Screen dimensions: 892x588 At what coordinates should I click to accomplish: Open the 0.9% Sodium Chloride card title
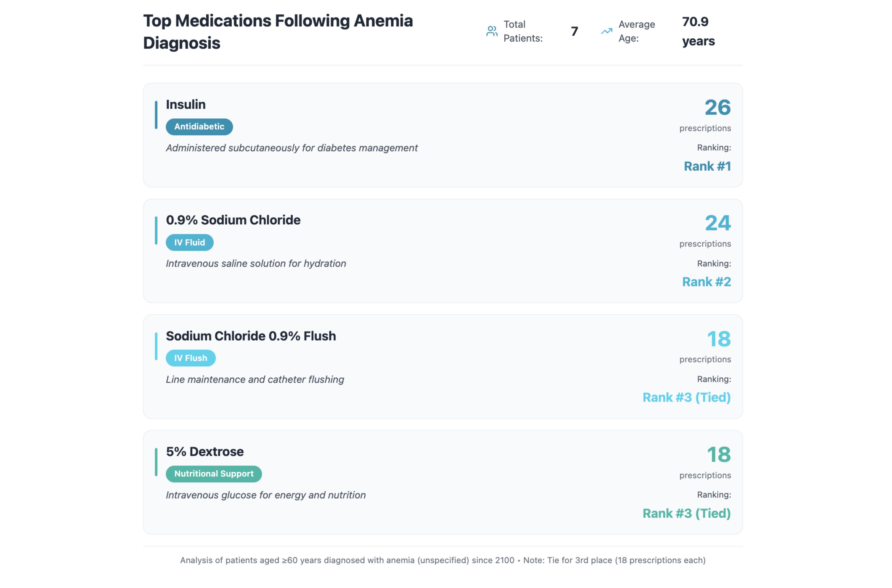233,220
